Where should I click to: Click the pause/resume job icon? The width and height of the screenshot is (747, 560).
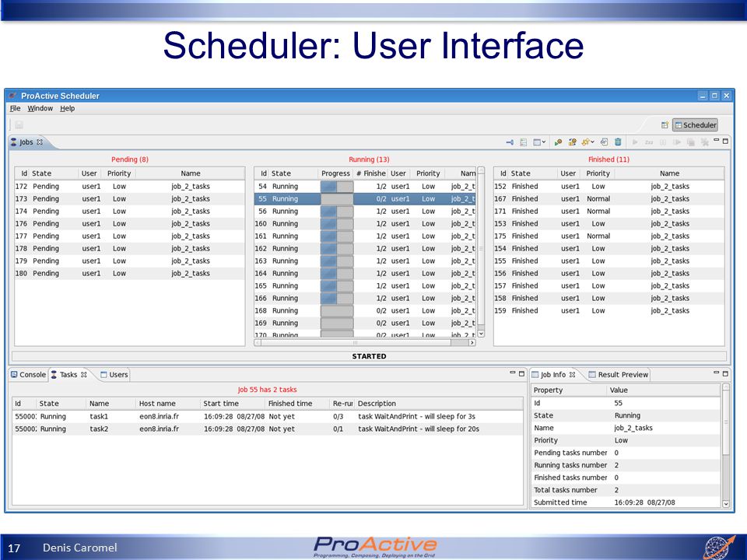coord(572,142)
